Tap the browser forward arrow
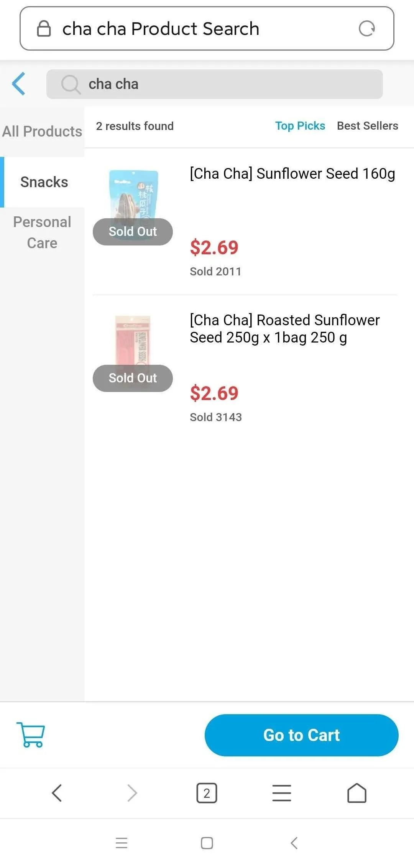Screen dimensions: 414x868 [132, 793]
